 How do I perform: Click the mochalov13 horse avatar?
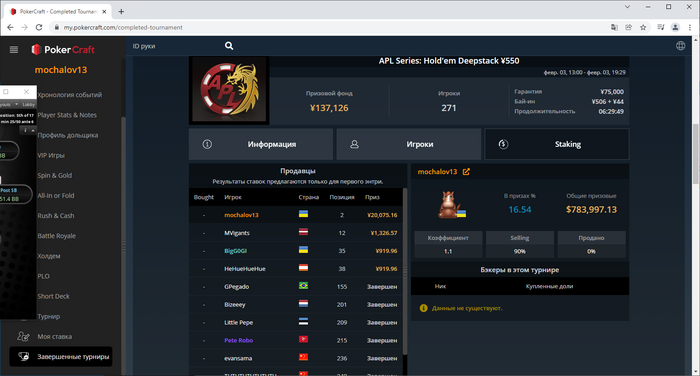451,205
